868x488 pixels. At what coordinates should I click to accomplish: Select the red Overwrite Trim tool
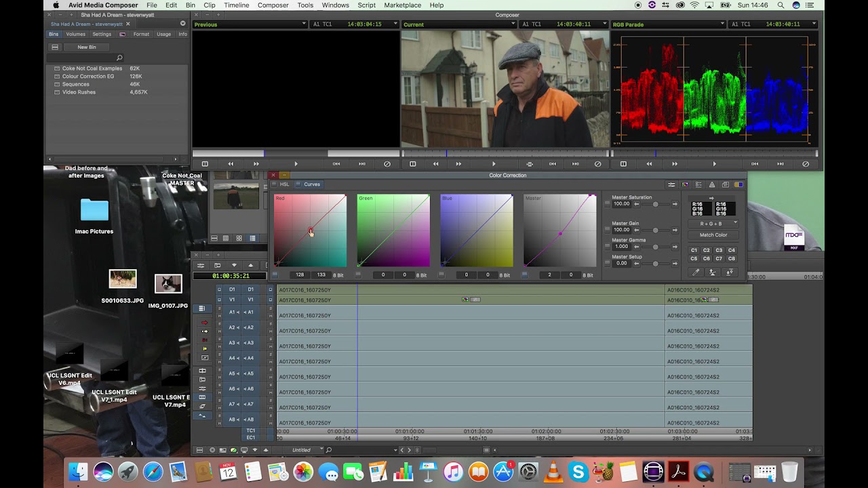pos(205,340)
